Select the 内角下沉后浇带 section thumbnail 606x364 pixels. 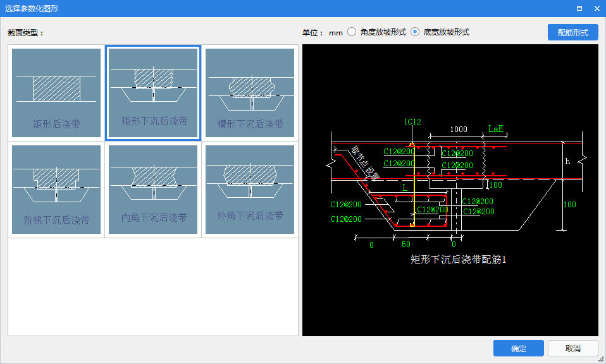(153, 189)
